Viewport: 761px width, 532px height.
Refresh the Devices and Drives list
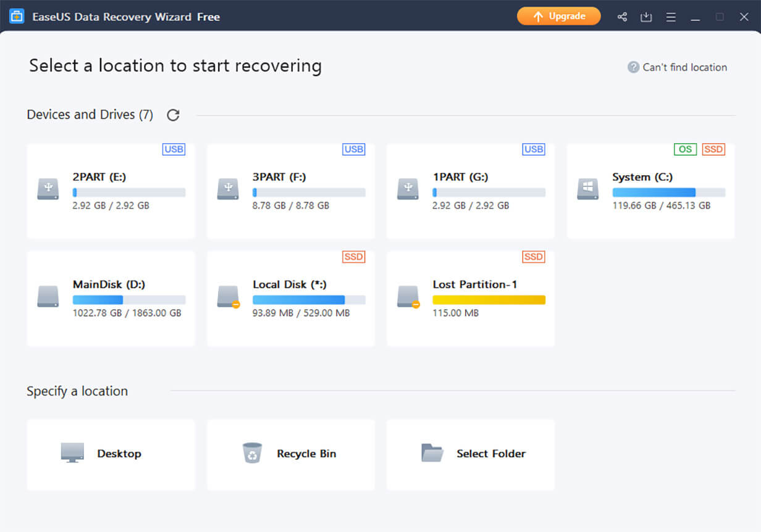[x=174, y=115]
